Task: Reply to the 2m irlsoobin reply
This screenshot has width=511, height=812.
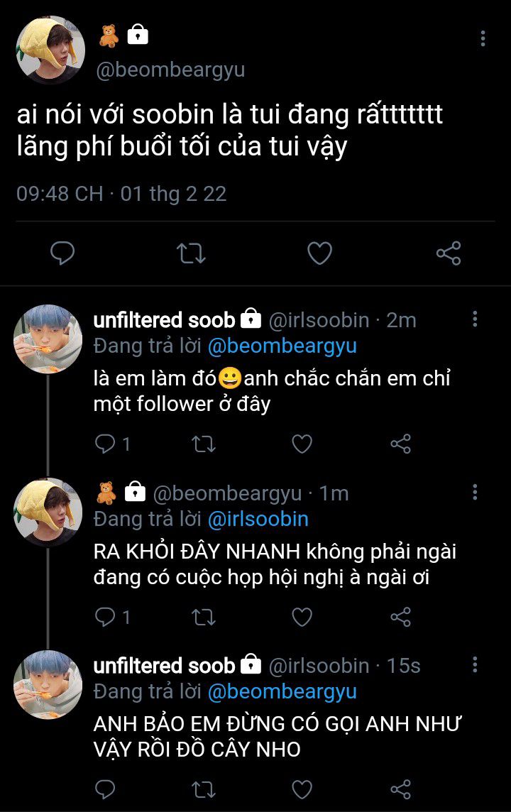Action: tap(105, 444)
